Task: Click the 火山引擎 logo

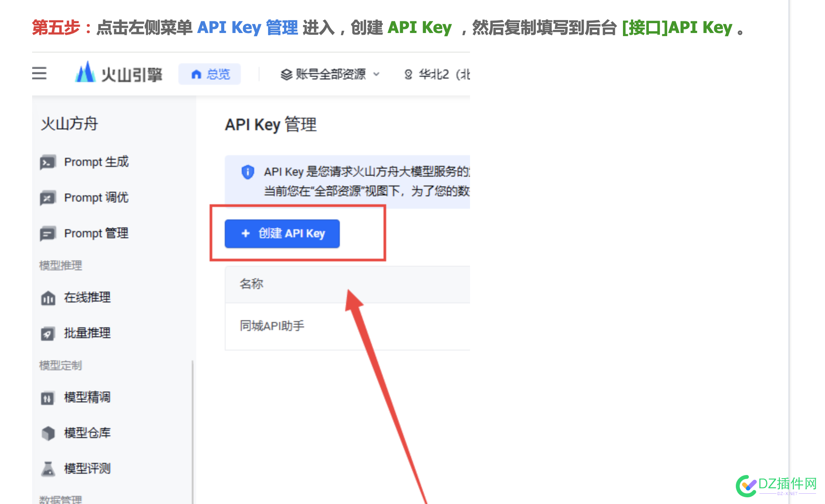Action: pyautogui.click(x=119, y=73)
